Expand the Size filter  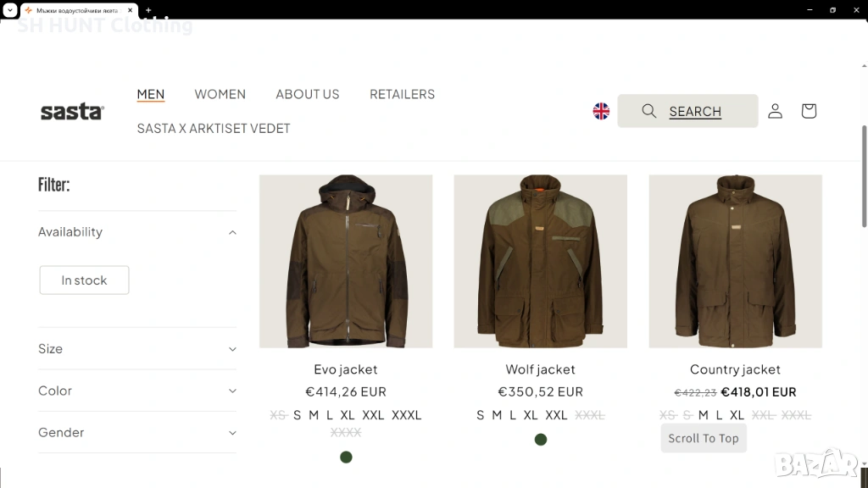(137, 349)
